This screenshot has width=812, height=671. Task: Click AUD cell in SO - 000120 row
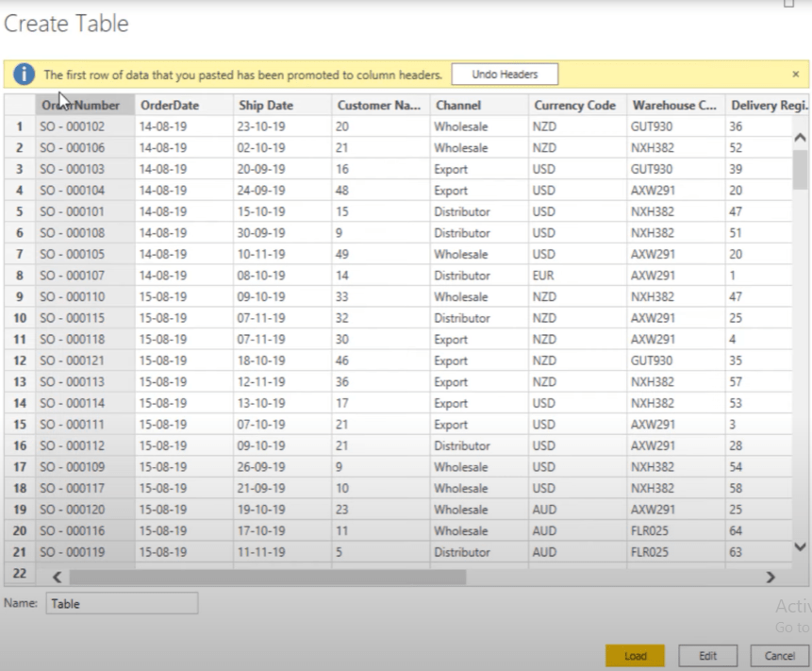click(x=577, y=510)
